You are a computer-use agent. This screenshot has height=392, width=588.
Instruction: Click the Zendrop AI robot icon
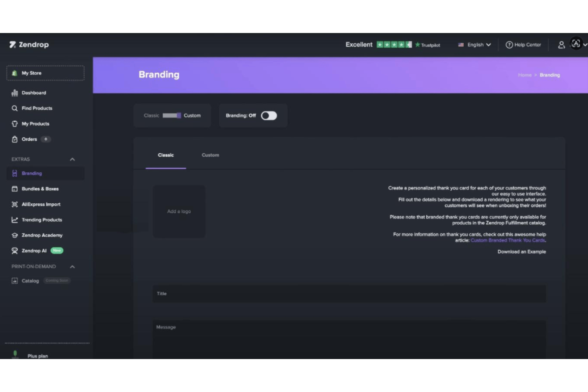[15, 251]
